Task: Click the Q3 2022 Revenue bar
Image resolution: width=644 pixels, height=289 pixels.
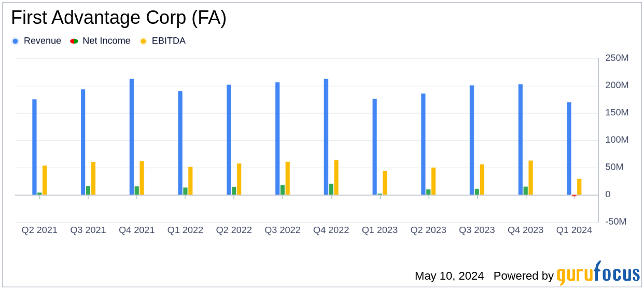Action: pyautogui.click(x=277, y=139)
